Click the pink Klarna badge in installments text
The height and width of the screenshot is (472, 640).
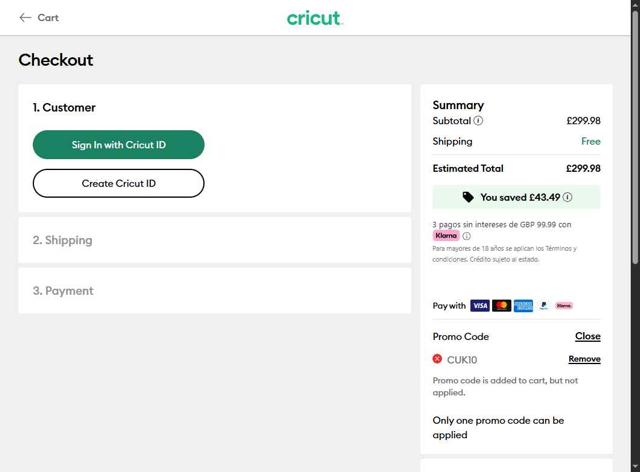(446, 236)
